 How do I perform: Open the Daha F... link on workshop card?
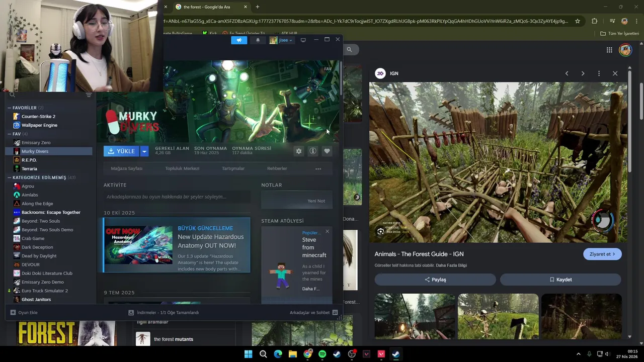click(310, 289)
